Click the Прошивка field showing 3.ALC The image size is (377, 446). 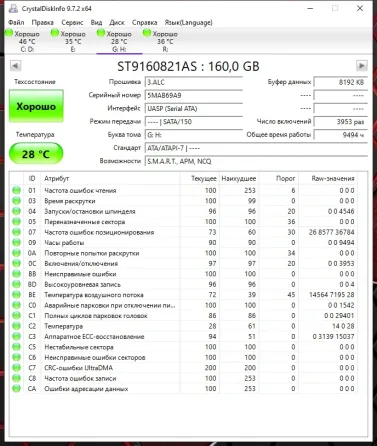194,83
